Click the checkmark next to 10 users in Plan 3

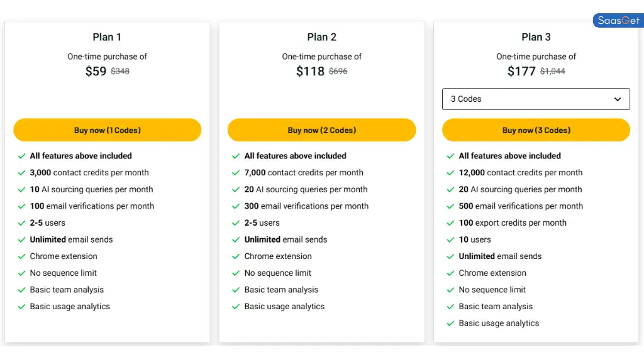[x=450, y=239]
